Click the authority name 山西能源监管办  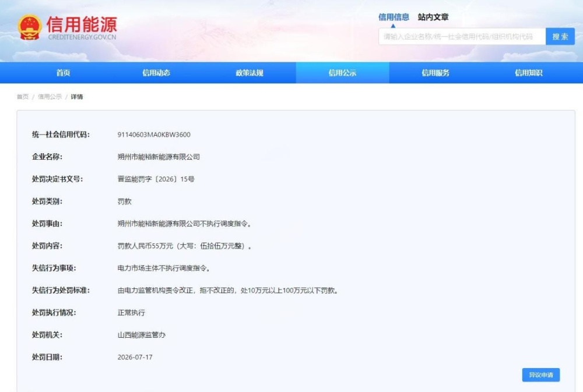tap(142, 335)
